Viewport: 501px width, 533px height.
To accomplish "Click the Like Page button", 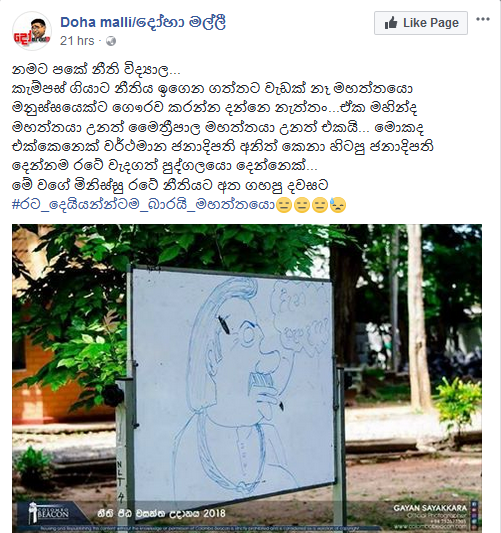I will 421,23.
